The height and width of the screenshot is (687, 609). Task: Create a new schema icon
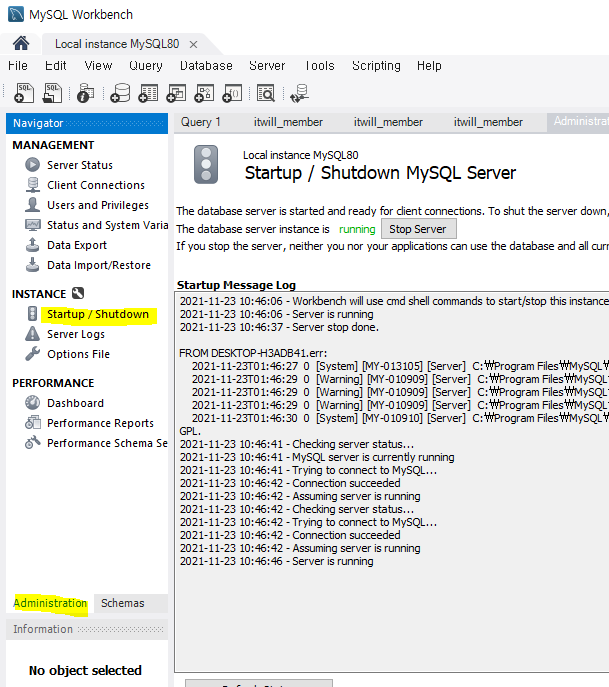(120, 93)
